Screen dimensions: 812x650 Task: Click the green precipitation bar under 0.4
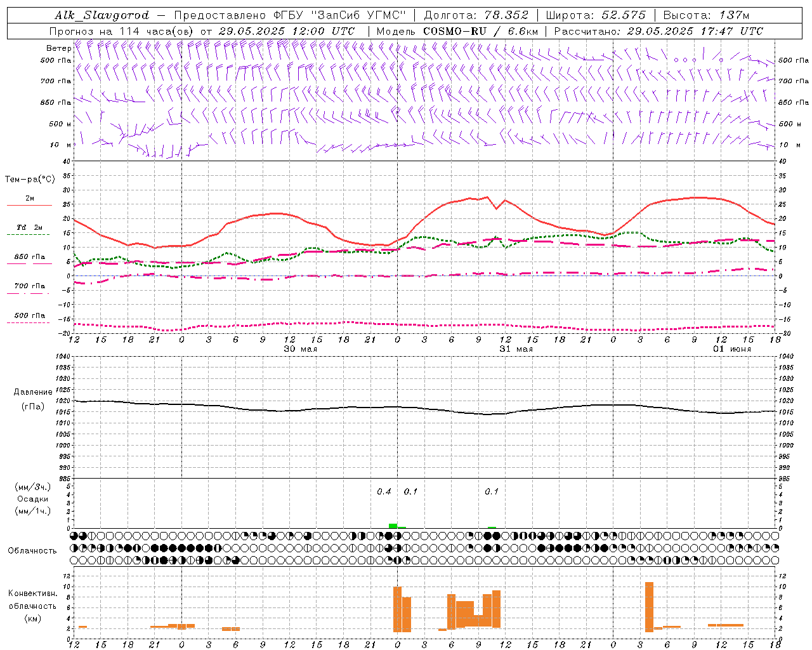pos(393,526)
